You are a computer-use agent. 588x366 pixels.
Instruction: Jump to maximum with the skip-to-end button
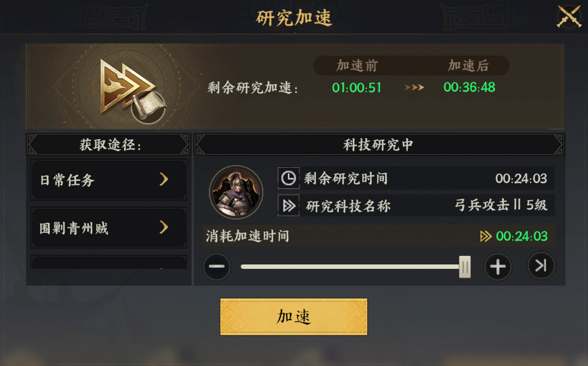[x=541, y=266]
